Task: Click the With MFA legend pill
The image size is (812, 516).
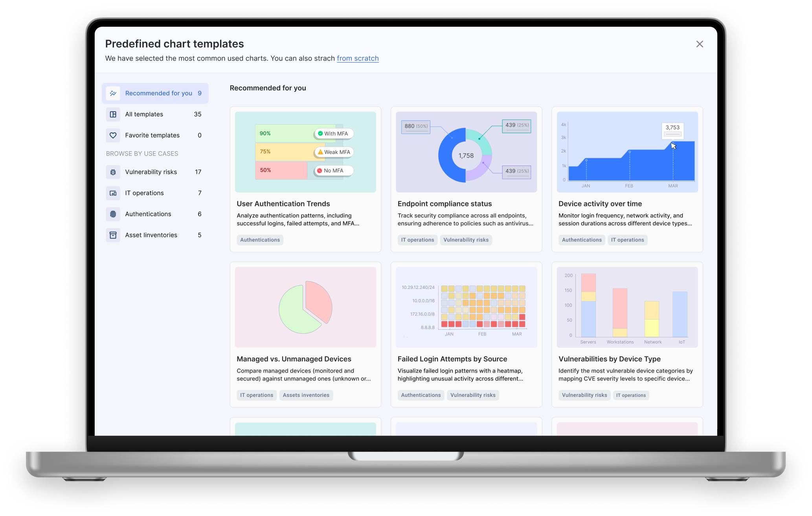Action: [x=334, y=134]
